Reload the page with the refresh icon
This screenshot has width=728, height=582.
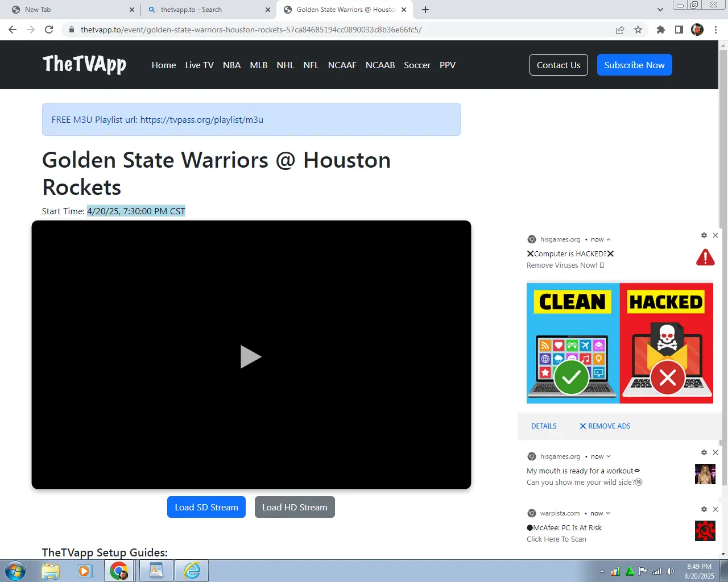click(x=49, y=30)
